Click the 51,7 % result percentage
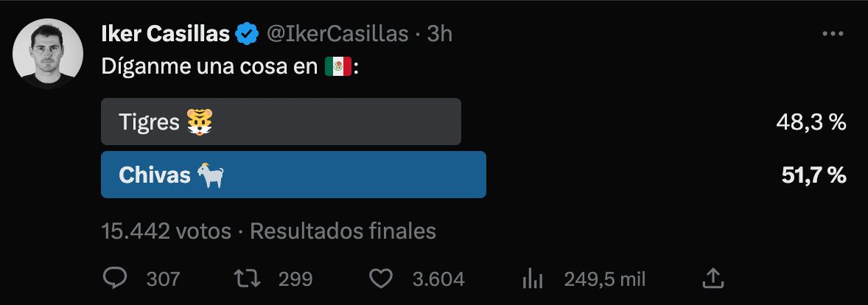Screen dimensions: 868x305 pyautogui.click(x=813, y=175)
